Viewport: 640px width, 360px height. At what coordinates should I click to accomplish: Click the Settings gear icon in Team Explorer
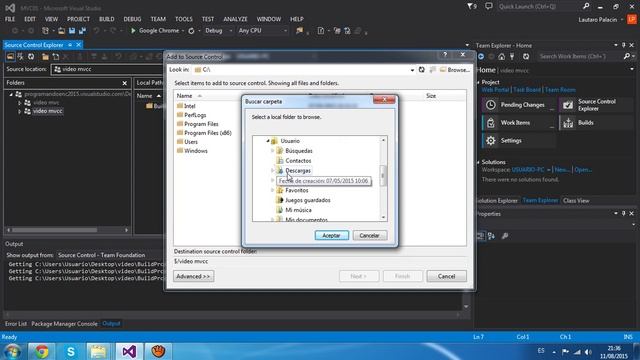point(491,140)
